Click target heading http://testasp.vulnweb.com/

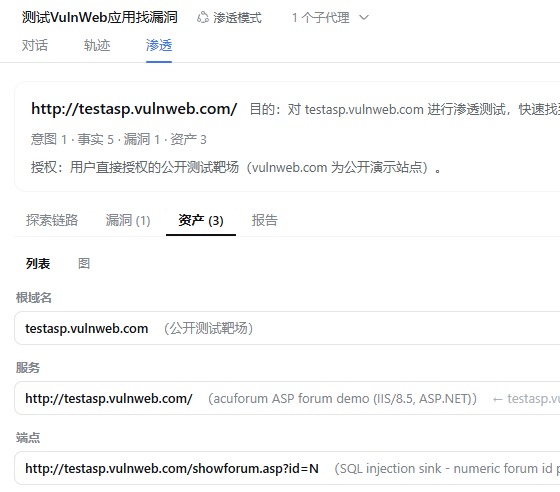[134, 109]
